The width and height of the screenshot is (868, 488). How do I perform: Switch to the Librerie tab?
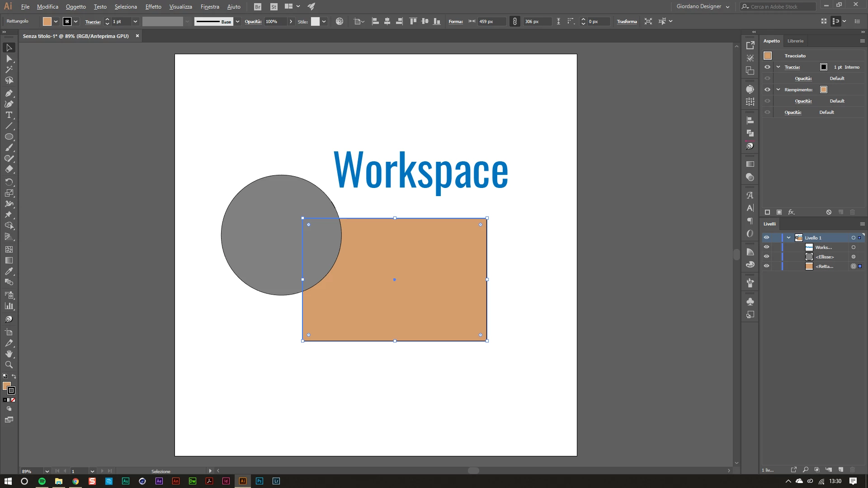(795, 41)
